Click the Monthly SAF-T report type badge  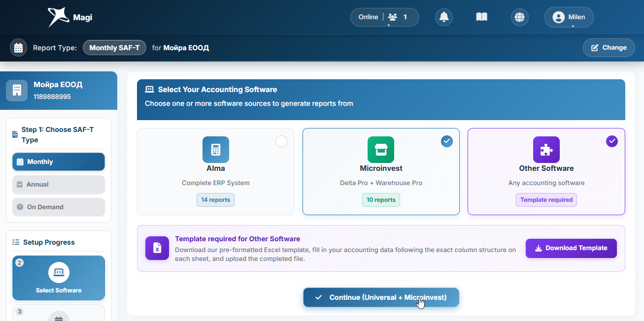coord(114,48)
